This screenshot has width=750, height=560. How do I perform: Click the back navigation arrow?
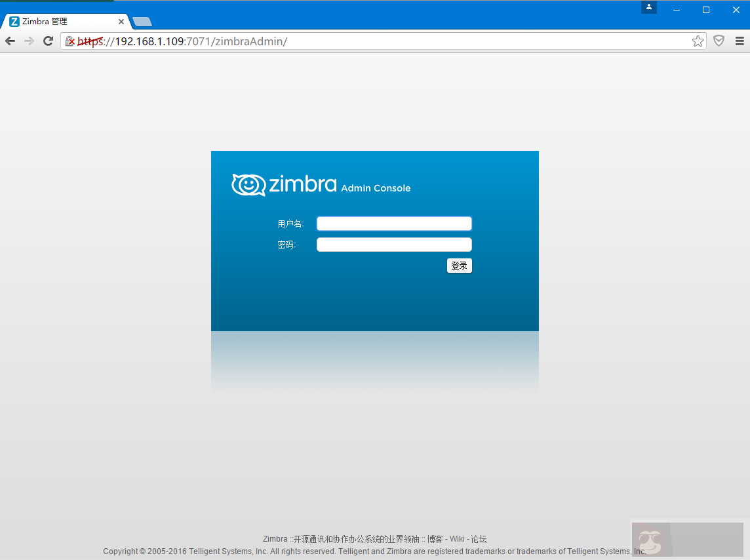click(x=10, y=41)
